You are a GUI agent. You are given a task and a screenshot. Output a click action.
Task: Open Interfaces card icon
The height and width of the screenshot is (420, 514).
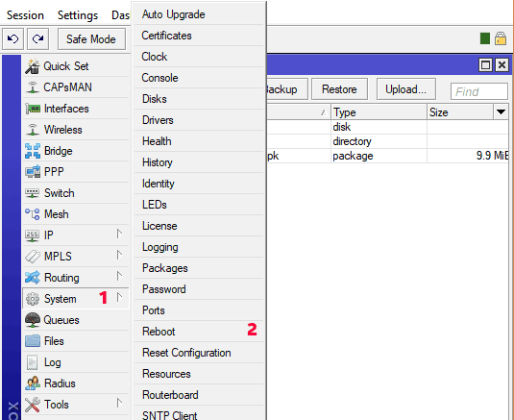[x=33, y=109]
